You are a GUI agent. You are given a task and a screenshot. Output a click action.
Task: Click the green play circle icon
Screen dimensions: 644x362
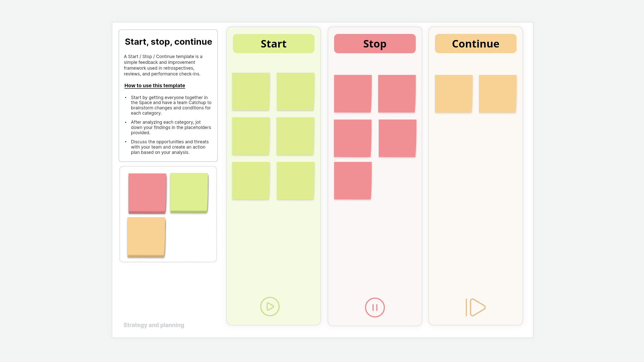[270, 306]
